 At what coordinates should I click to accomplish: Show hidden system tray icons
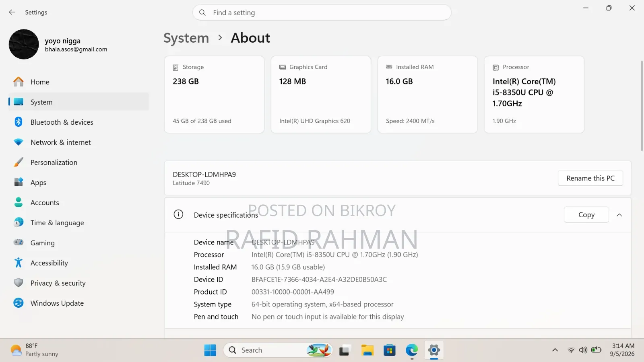555,350
